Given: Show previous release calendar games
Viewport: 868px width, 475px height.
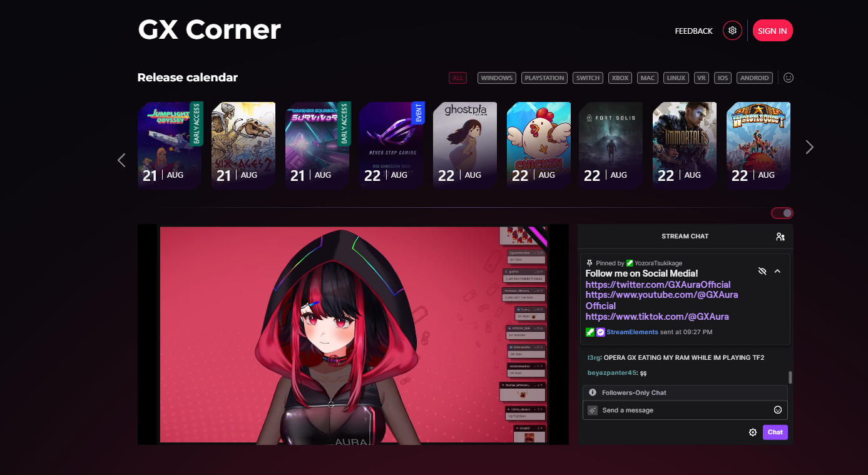Looking at the screenshot, I should point(121,160).
